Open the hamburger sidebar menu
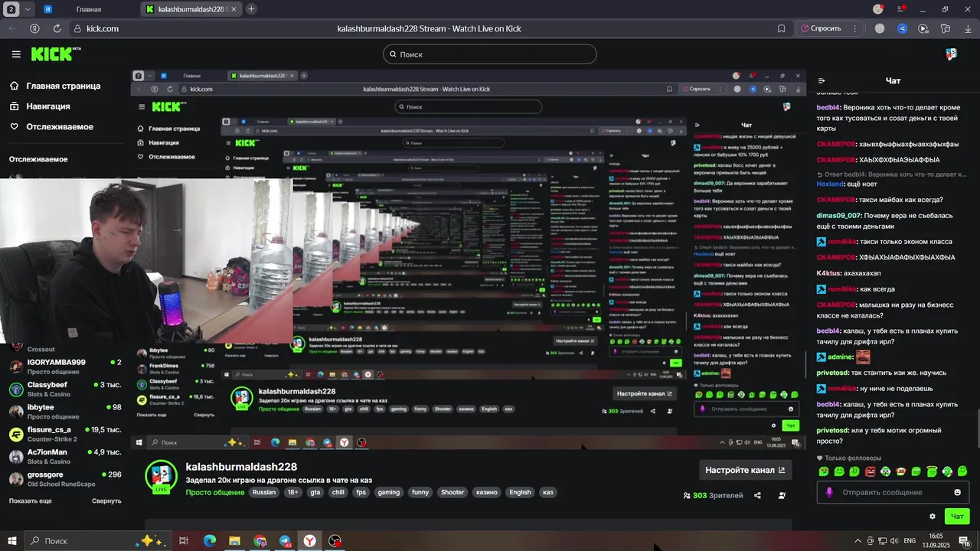 click(x=16, y=54)
